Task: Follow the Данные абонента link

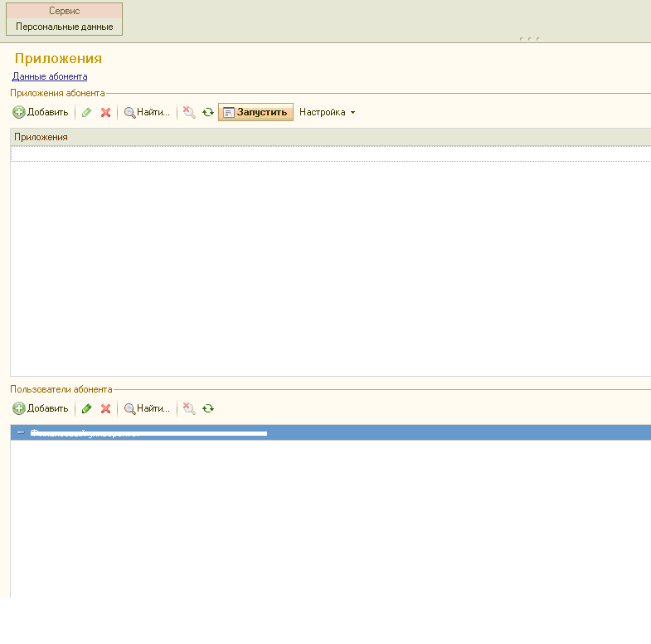Action: click(50, 76)
